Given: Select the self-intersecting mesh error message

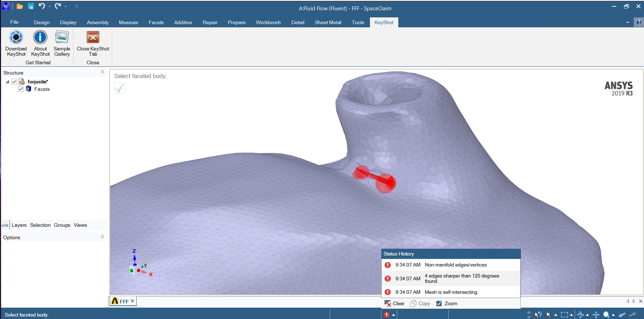Looking at the screenshot, I should point(451,292).
